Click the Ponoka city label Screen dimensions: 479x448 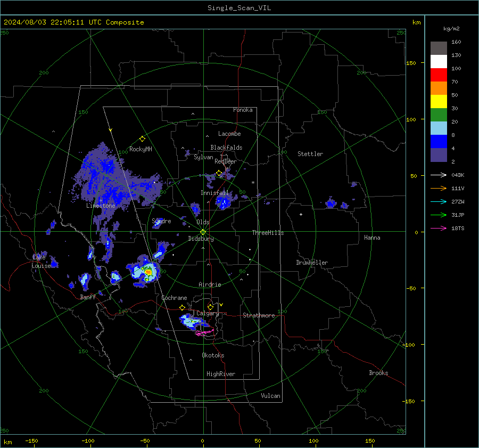pyautogui.click(x=243, y=110)
